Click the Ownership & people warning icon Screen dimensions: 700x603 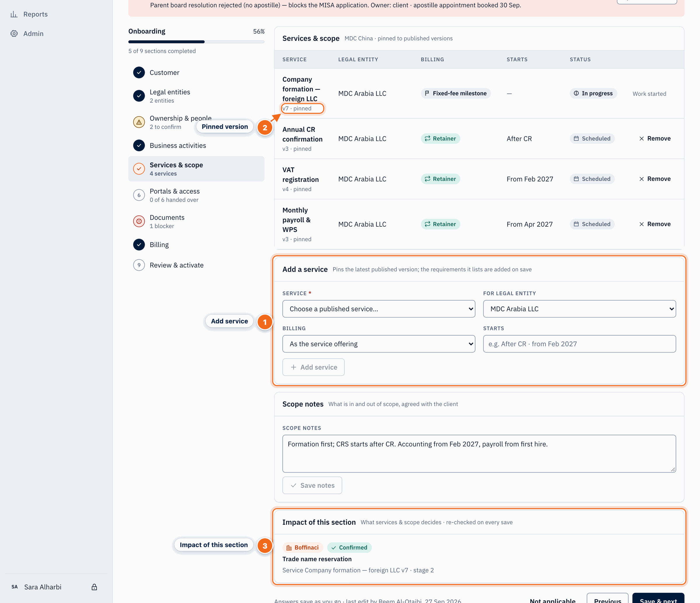[139, 122]
